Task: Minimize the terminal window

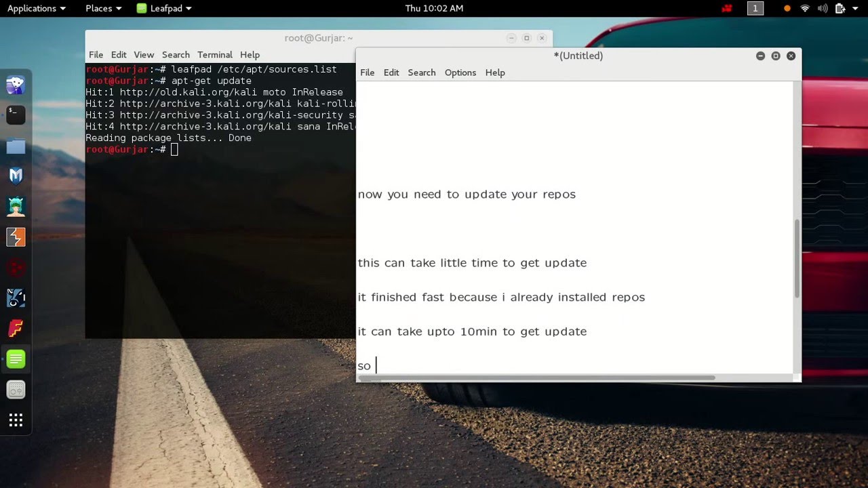Action: tap(511, 39)
